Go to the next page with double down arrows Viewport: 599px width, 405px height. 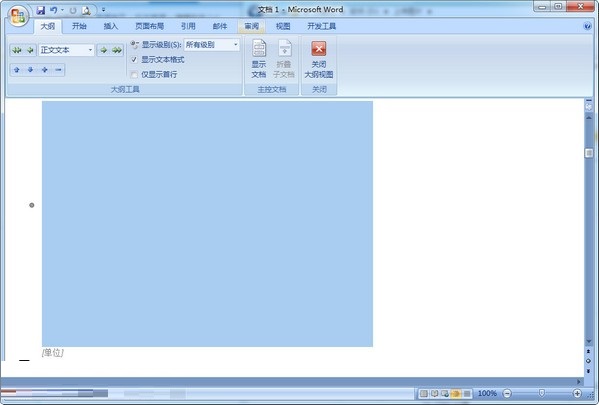pyautogui.click(x=589, y=371)
